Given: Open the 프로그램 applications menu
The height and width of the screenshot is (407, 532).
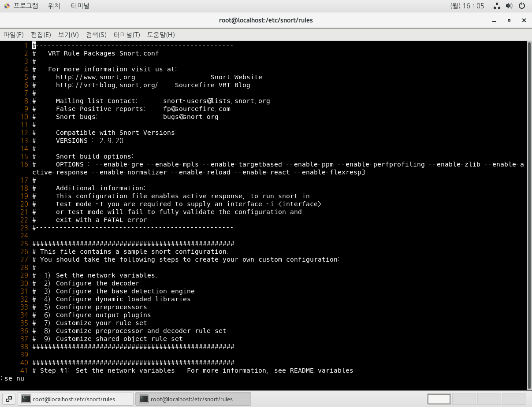Looking at the screenshot, I should click(26, 6).
